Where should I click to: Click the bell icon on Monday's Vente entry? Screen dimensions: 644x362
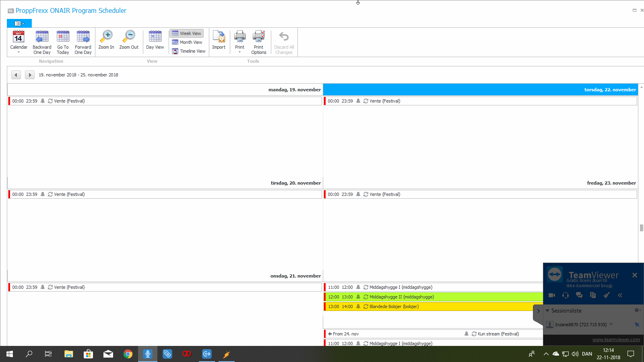pos(43,101)
